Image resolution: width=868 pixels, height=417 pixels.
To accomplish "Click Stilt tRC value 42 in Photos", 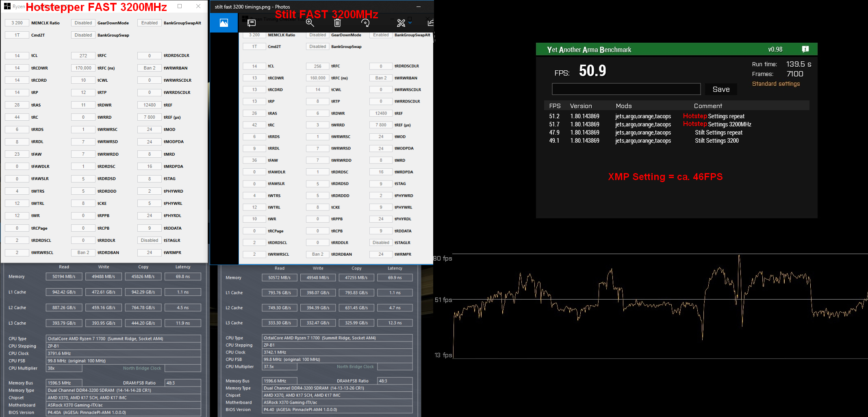I will [254, 125].
